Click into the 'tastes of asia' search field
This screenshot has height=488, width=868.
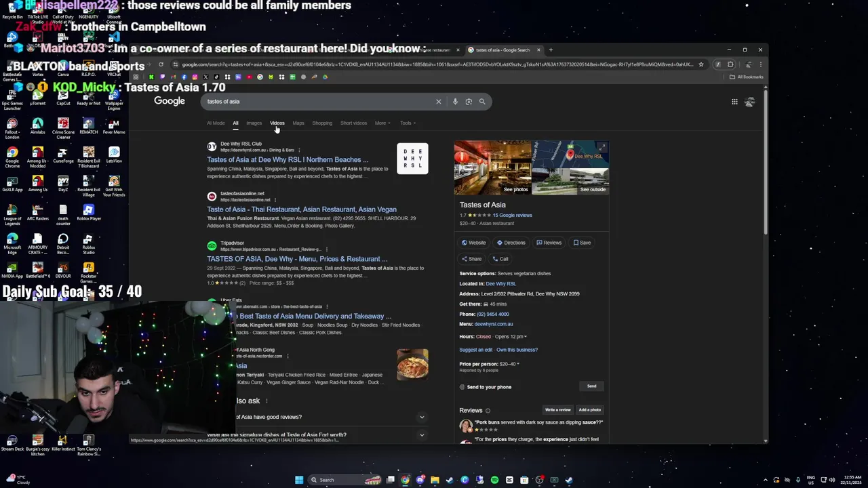[319, 102]
